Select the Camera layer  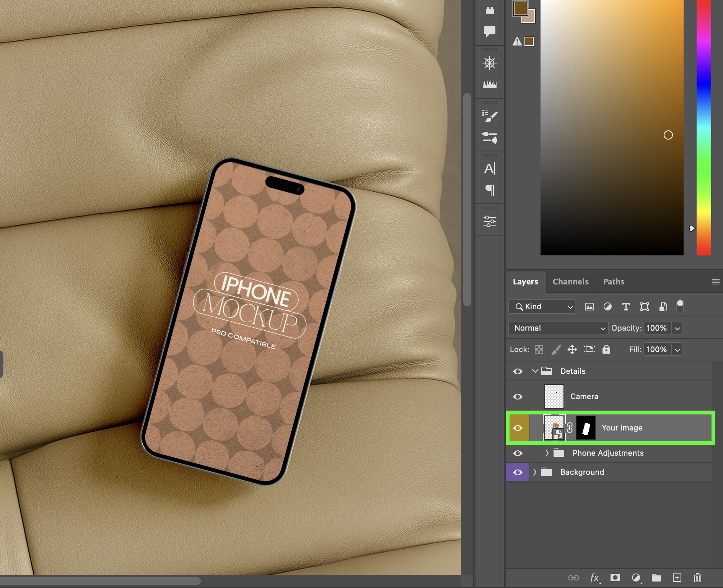620,396
